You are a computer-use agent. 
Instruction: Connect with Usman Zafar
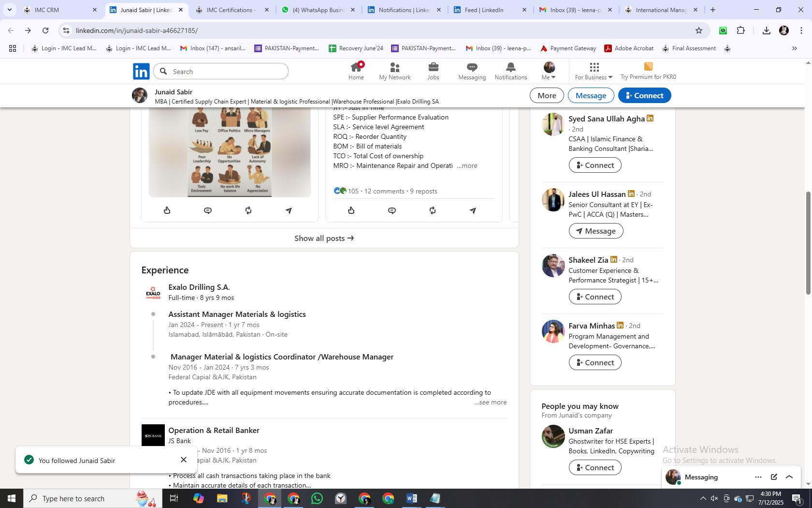(595, 467)
